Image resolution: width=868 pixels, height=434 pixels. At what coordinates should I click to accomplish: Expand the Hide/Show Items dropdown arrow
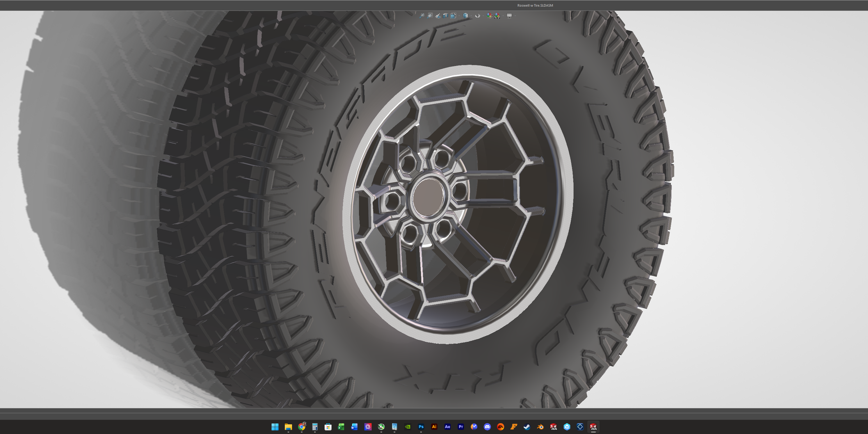(483, 16)
